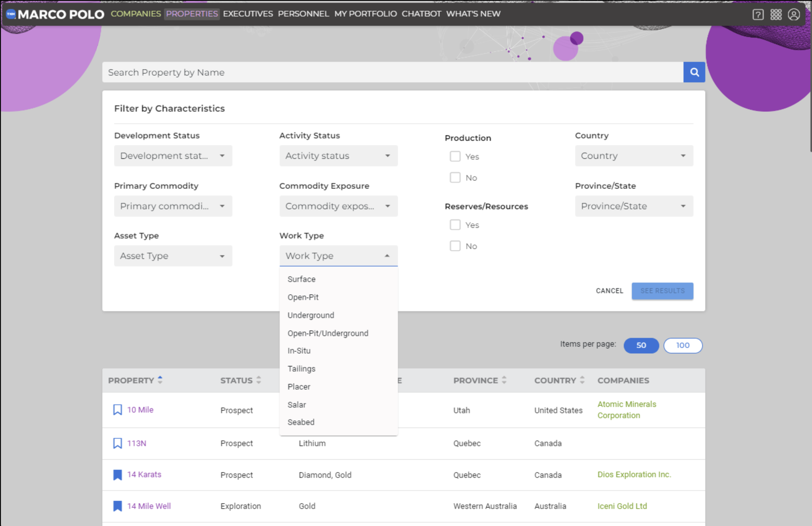This screenshot has height=526, width=812.
Task: Click the Western Australia province cell
Action: coord(485,506)
